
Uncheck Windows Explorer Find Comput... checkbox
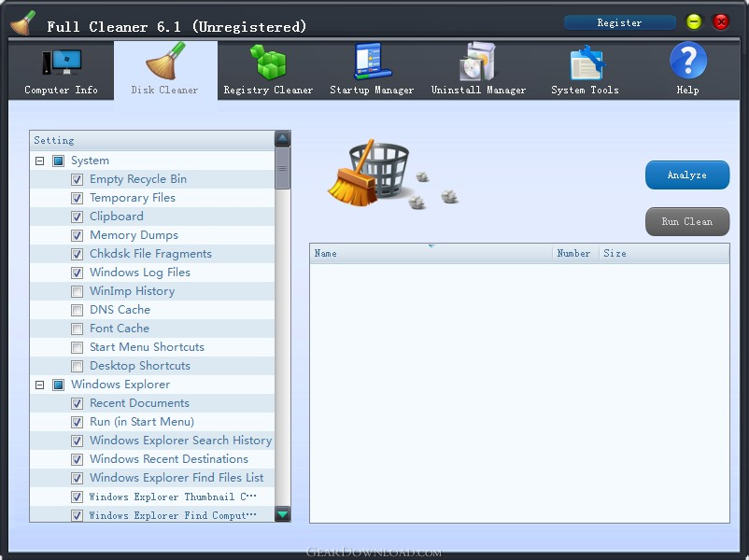[77, 515]
